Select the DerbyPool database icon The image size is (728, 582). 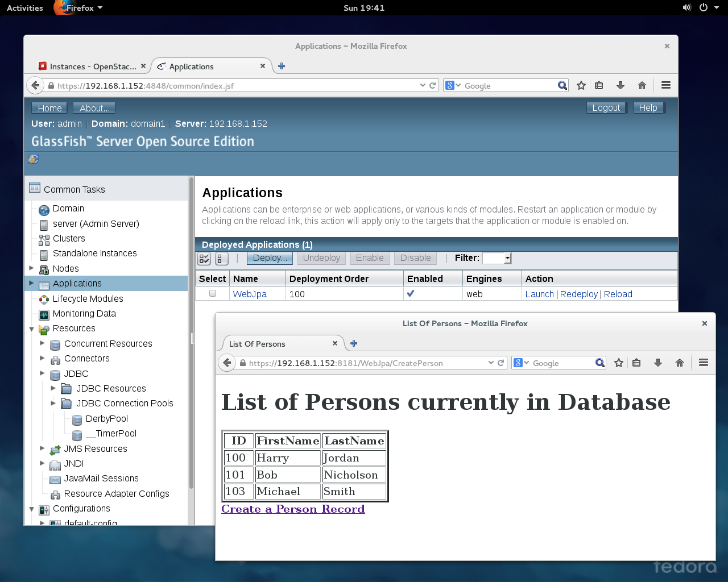(77, 419)
